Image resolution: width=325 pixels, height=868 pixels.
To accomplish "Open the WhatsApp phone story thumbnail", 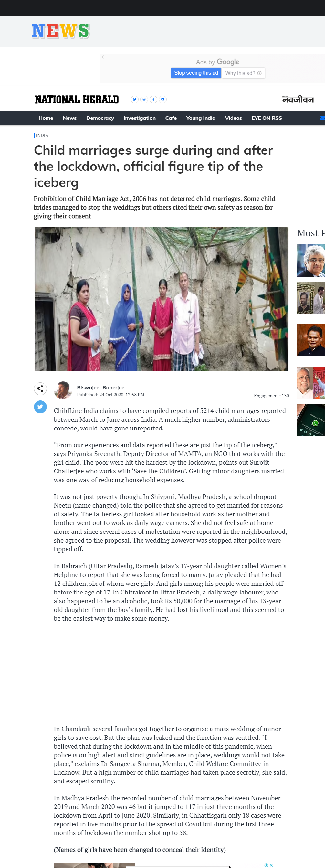I will pos(311,420).
